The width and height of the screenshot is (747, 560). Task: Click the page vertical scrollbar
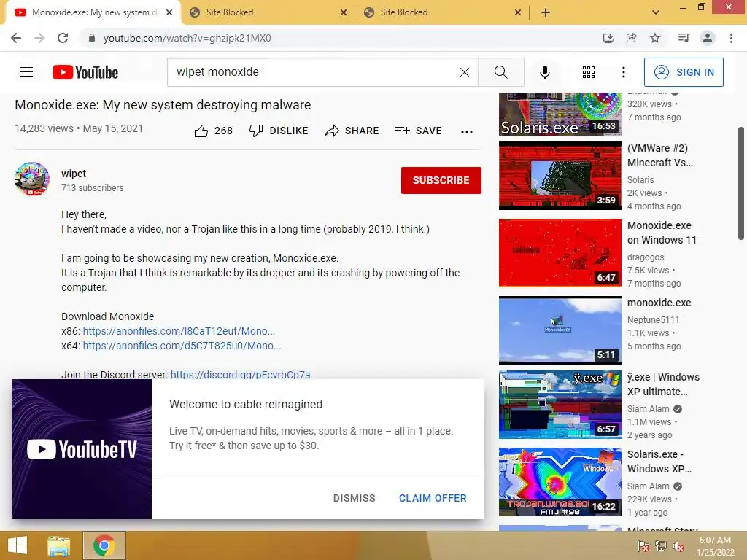pos(741,183)
